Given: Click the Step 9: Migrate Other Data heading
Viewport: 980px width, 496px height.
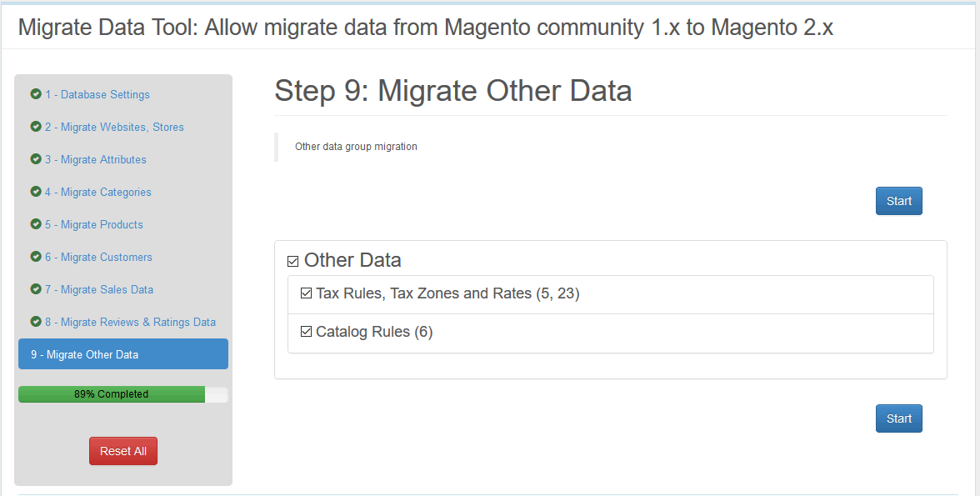Looking at the screenshot, I should (452, 91).
